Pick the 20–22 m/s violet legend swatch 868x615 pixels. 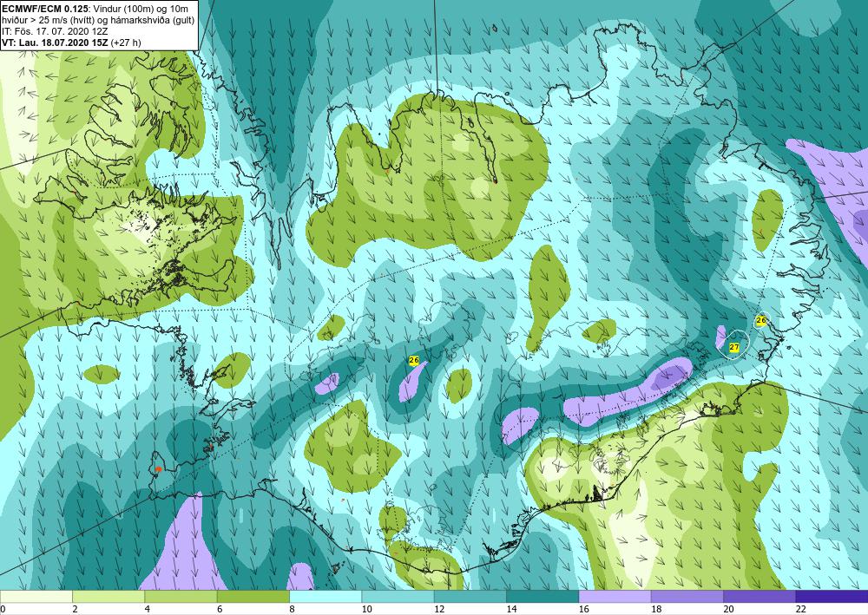point(759,597)
